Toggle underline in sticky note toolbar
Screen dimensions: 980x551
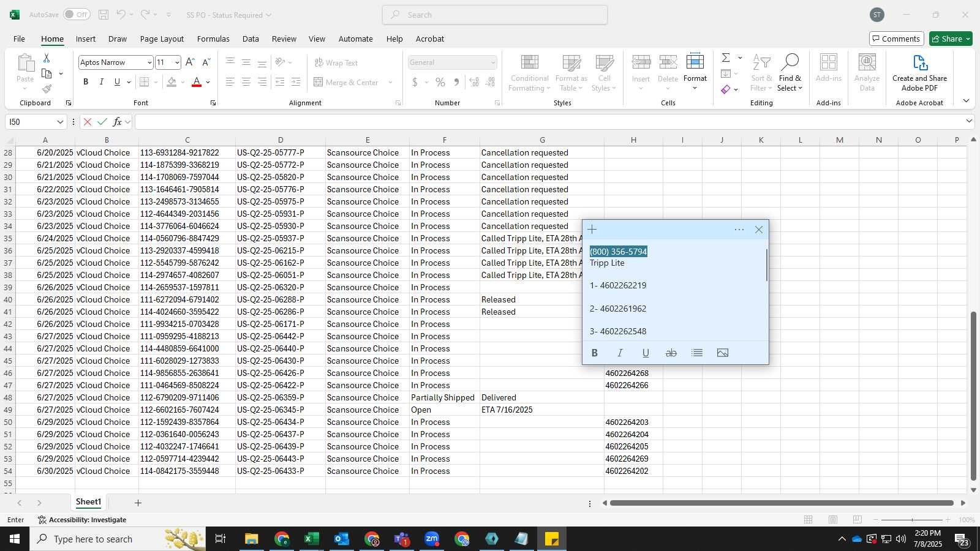[646, 353]
